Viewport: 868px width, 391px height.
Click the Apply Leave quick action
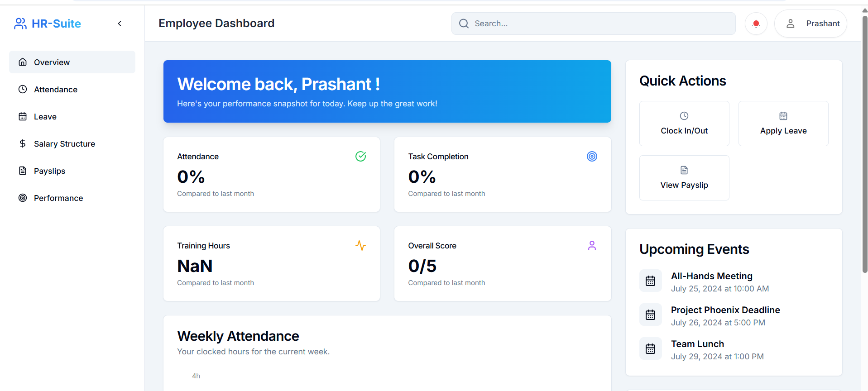coord(783,124)
